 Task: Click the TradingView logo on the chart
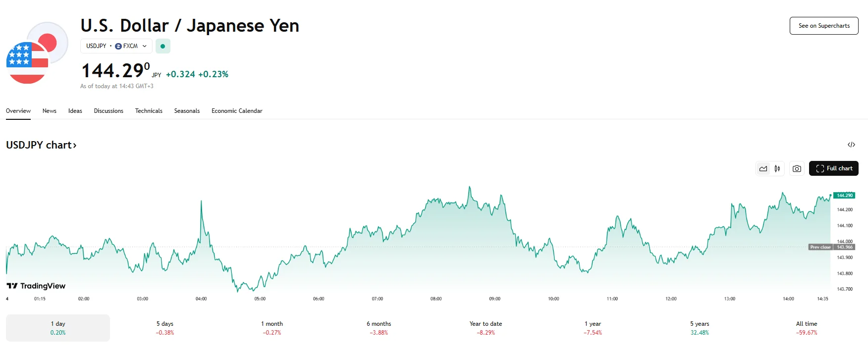(x=36, y=286)
